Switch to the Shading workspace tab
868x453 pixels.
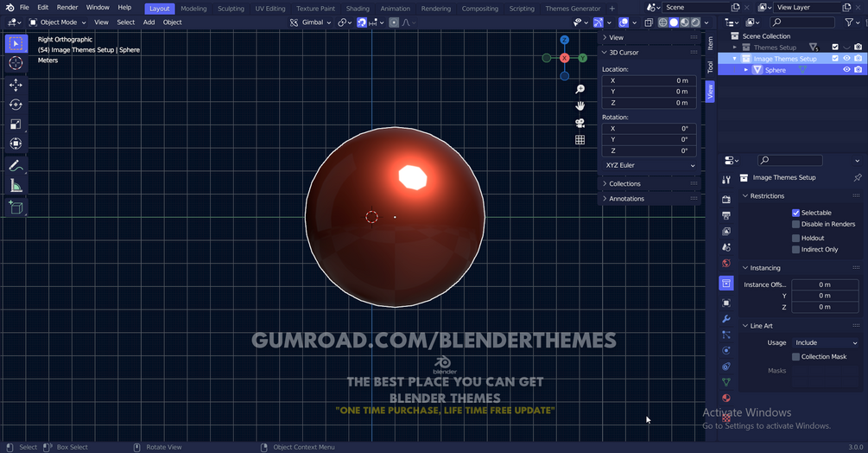(358, 9)
